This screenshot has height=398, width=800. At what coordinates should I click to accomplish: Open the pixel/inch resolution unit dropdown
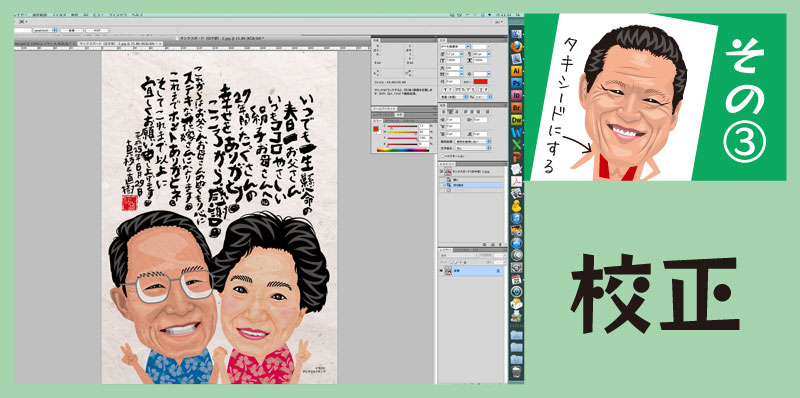coord(45,31)
